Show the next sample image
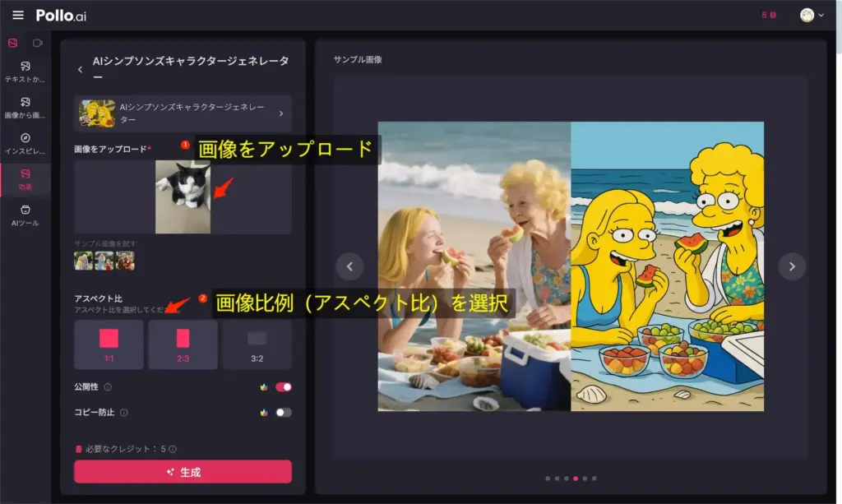Screen dimensions: 842x504 click(x=792, y=266)
